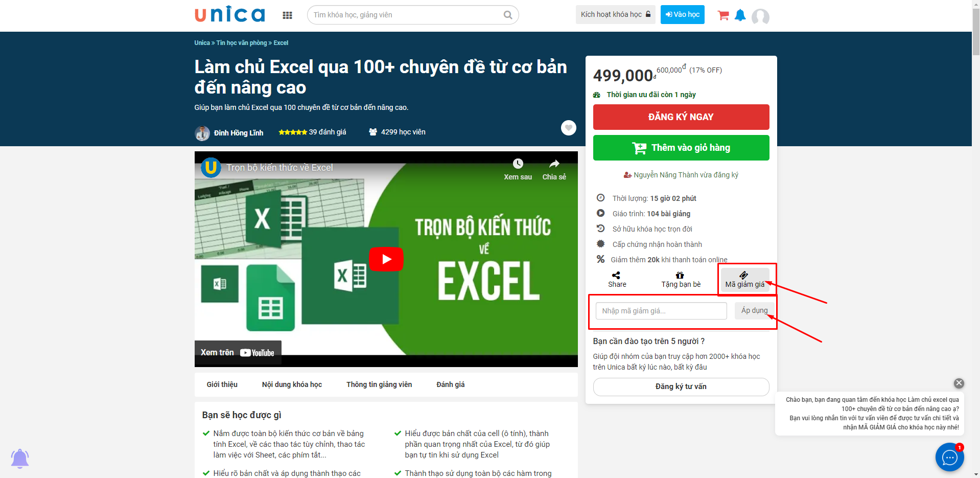Click Thời gian ưu đãi còn 1 ngày
This screenshot has width=980, height=478.
[651, 95]
